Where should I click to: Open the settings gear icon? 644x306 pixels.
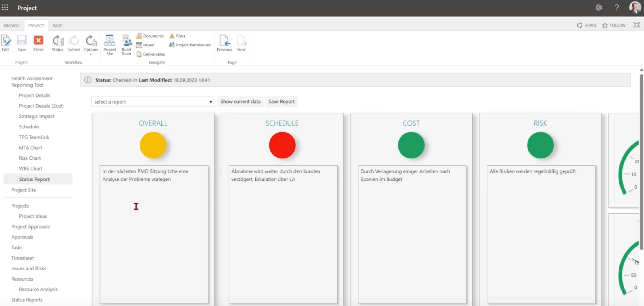tap(598, 8)
